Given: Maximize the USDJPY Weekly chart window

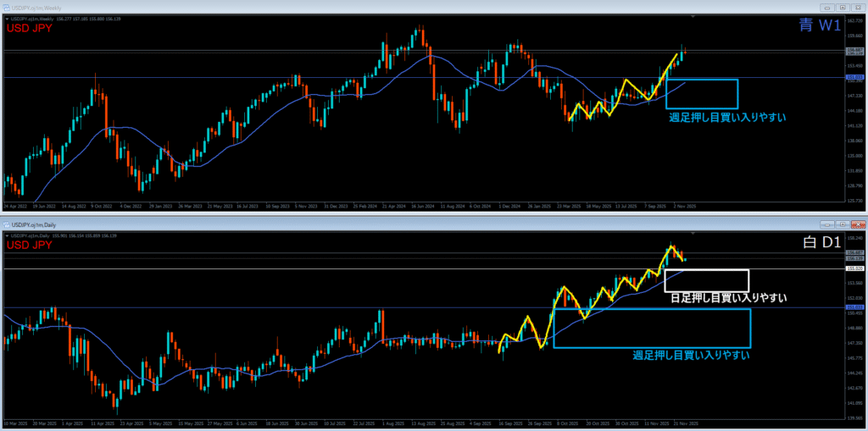Looking at the screenshot, I should coord(842,7).
